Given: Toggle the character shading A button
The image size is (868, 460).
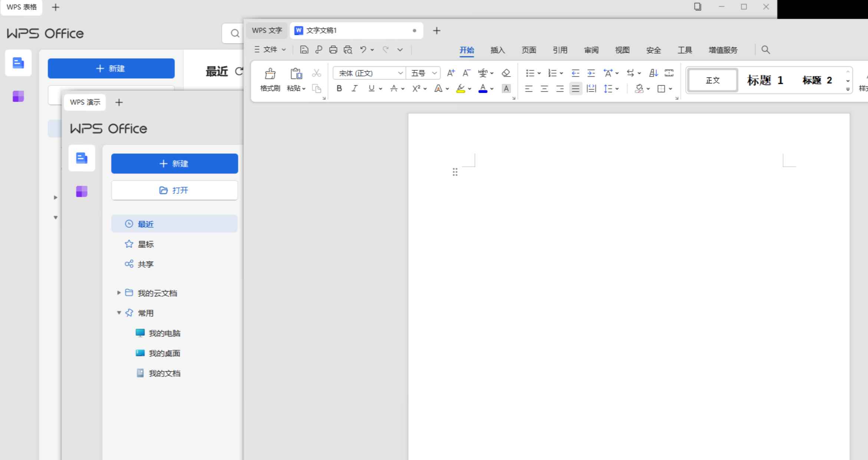Looking at the screenshot, I should (x=506, y=88).
